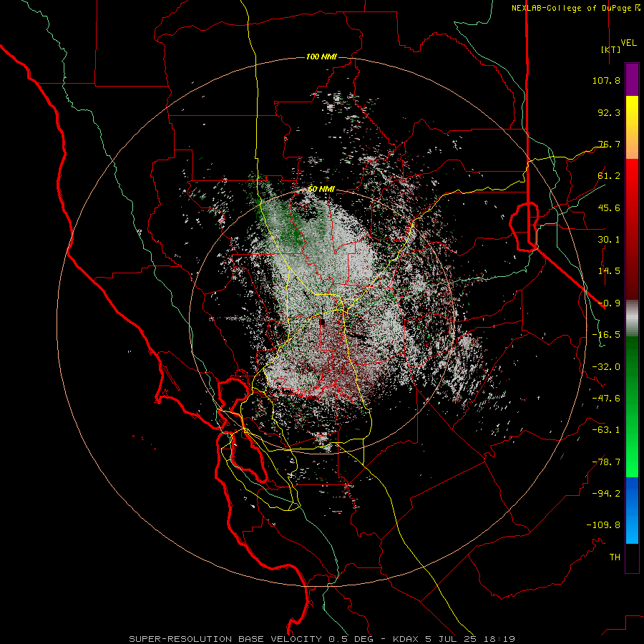Click the NEXLAB-College of DuPage title text

tap(571, 8)
